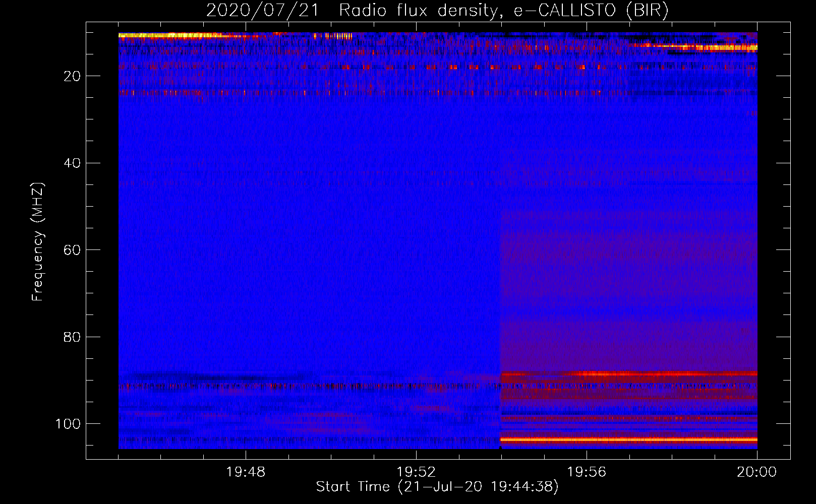Click the 'Start Time (21-Jul-20 19:44:38)' label
The width and height of the screenshot is (816, 504).
coord(437,487)
